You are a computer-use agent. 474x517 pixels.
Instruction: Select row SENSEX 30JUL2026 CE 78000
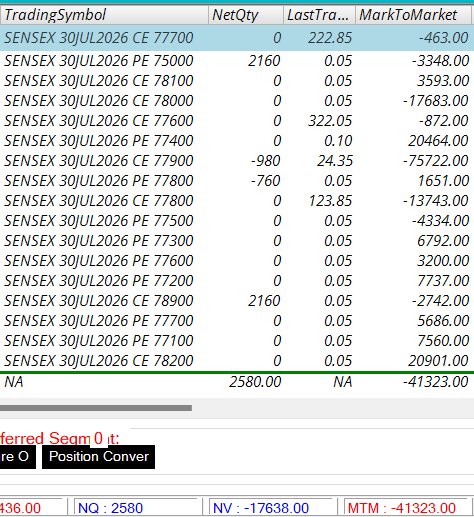click(237, 101)
